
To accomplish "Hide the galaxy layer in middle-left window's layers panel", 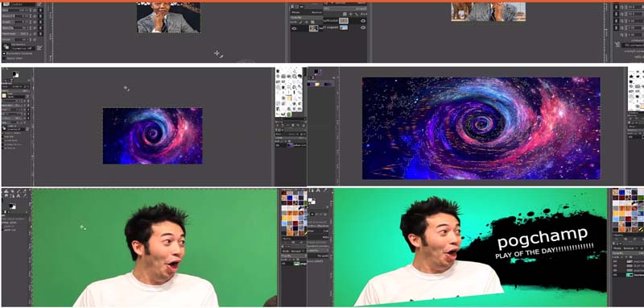I will tap(278, 145).
